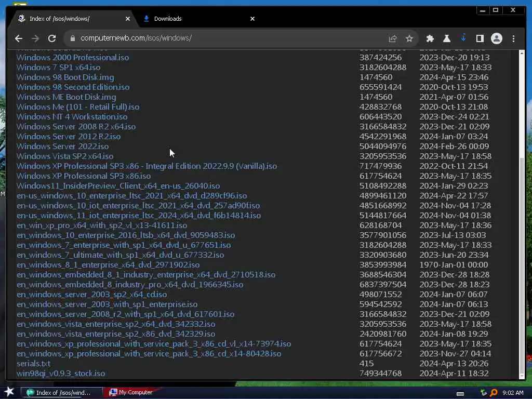The height and width of the screenshot is (399, 532).
Task: Open en-us_windows_10_iot_enterprise_ltsc_2021 iso
Action: point(138,205)
